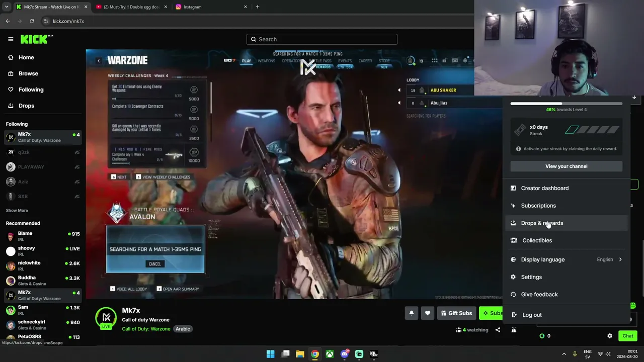Open SXB channel in Following list
The height and width of the screenshot is (362, 644).
pyautogui.click(x=43, y=196)
